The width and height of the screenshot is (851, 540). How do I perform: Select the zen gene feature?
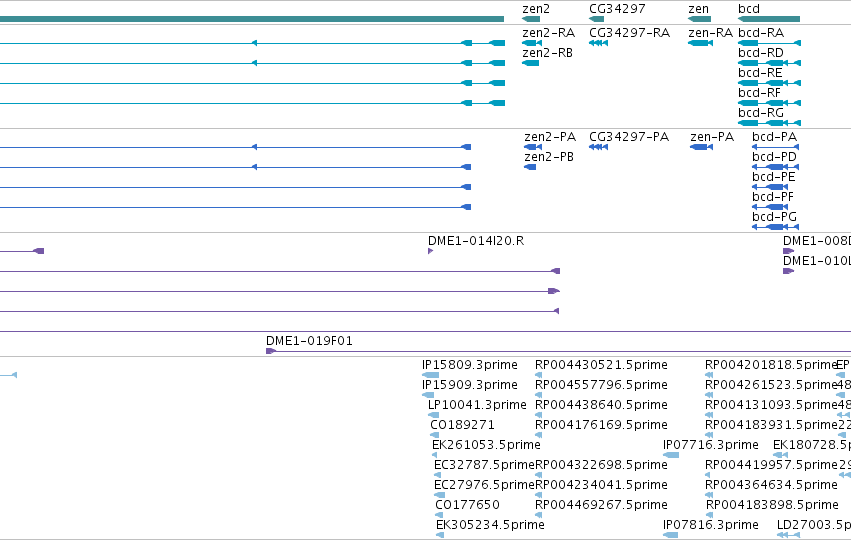click(700, 19)
